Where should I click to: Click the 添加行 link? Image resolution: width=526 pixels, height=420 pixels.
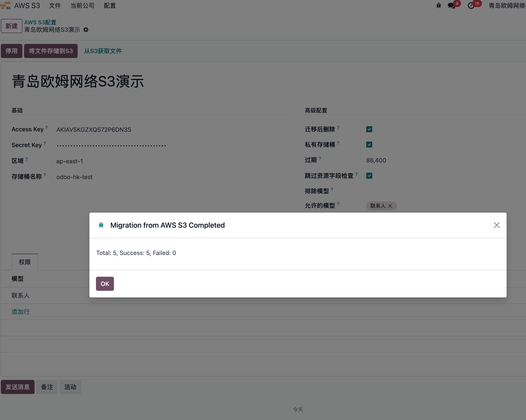(x=20, y=312)
